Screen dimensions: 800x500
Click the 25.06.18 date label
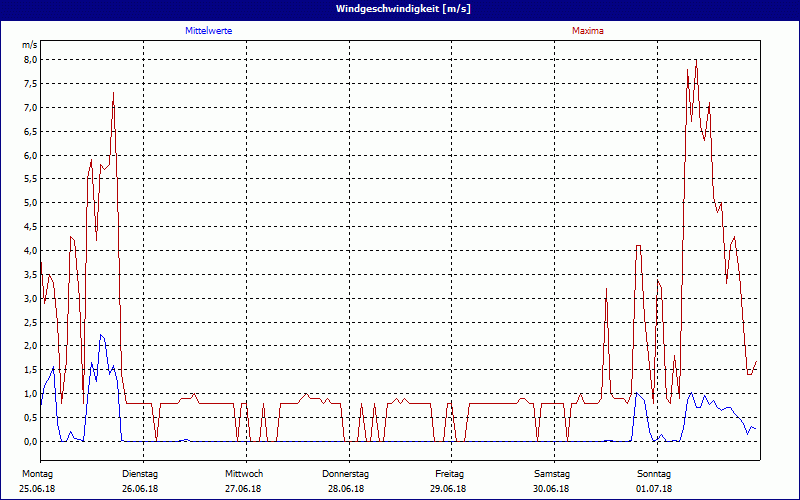click(37, 489)
